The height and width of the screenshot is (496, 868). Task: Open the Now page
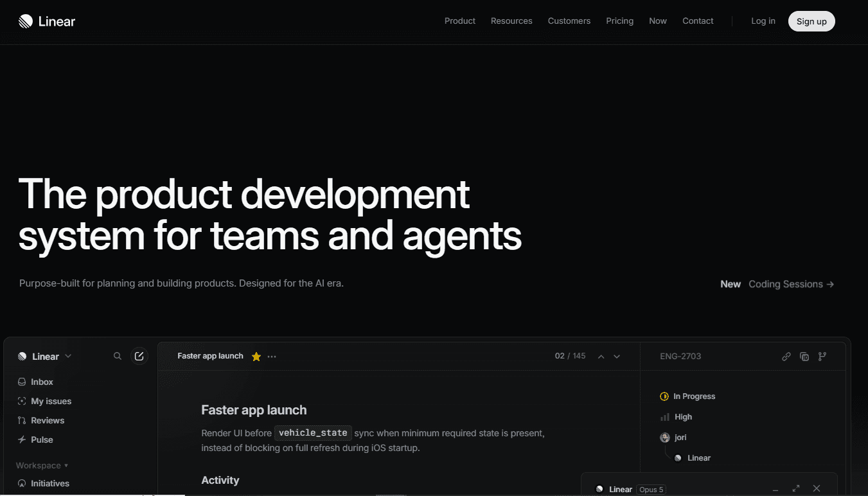[x=658, y=21]
